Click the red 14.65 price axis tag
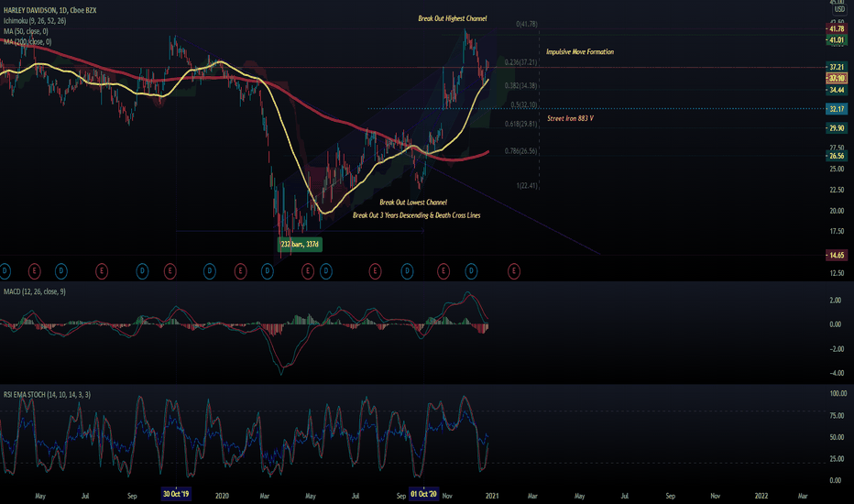 pos(837,255)
